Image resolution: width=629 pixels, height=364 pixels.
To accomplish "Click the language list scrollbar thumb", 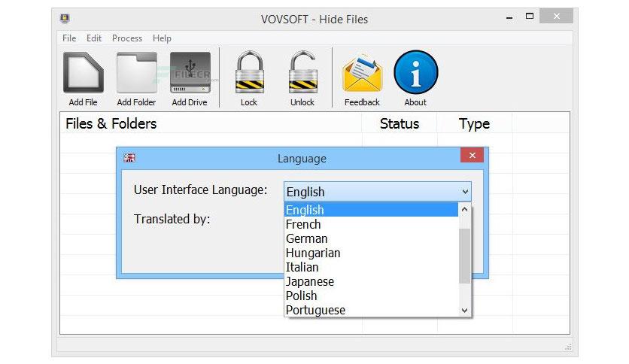I will [x=464, y=256].
